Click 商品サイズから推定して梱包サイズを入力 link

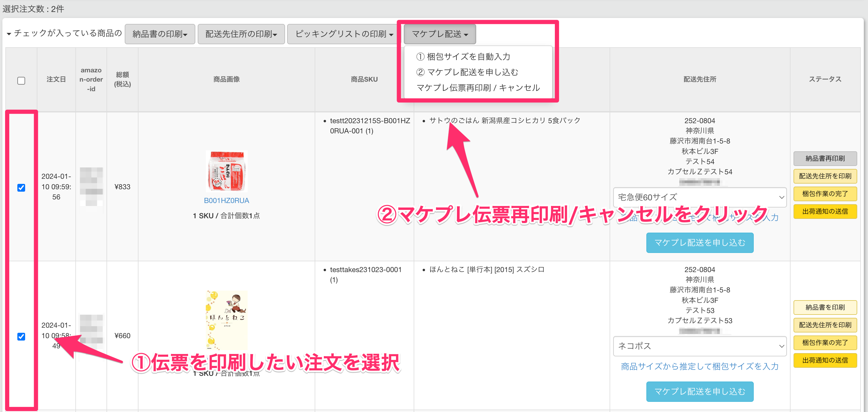pyautogui.click(x=700, y=366)
